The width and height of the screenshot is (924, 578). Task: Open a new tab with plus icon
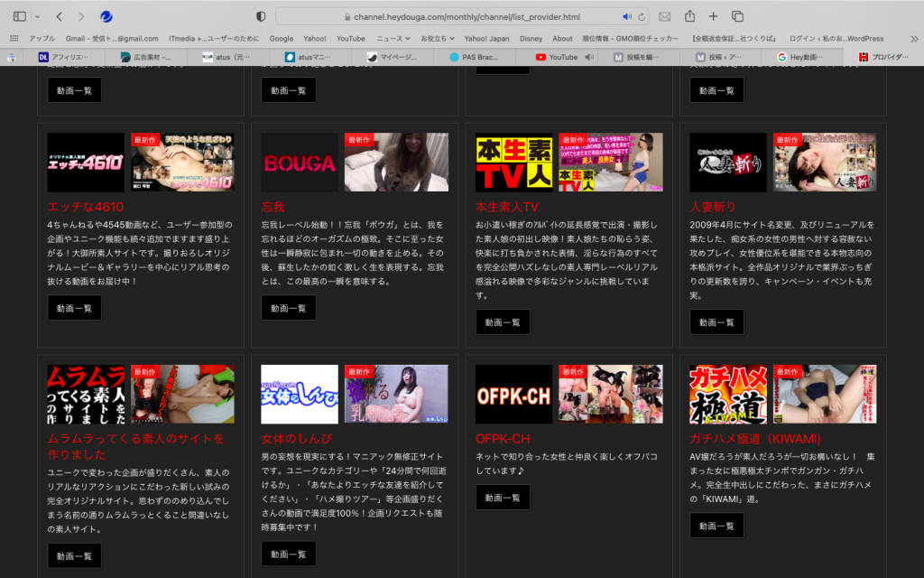pyautogui.click(x=714, y=16)
